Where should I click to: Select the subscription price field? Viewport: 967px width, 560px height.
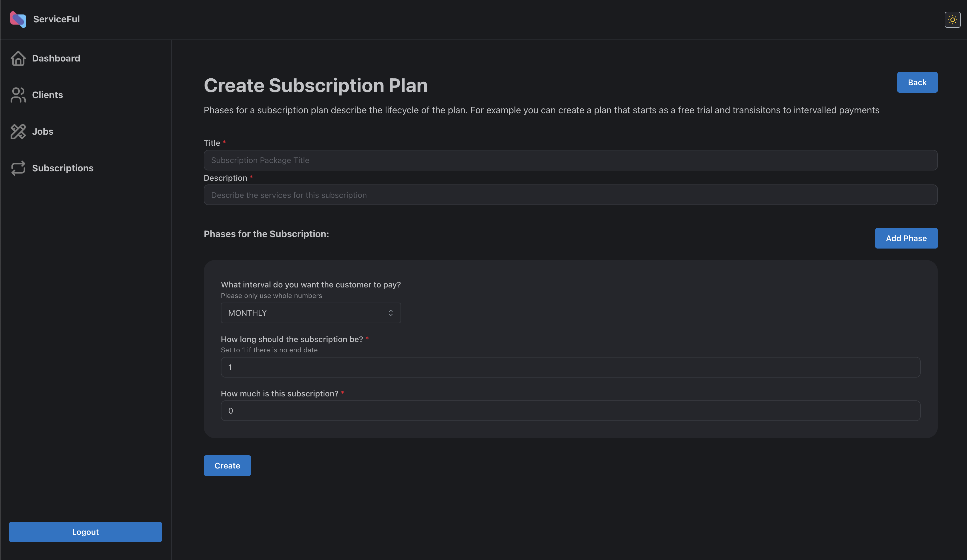(x=570, y=411)
